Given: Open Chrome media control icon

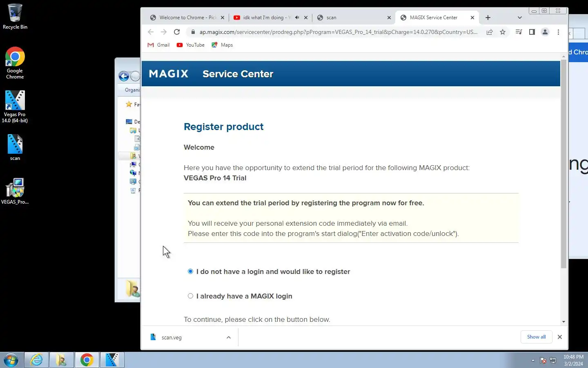Looking at the screenshot, I should click(x=519, y=32).
